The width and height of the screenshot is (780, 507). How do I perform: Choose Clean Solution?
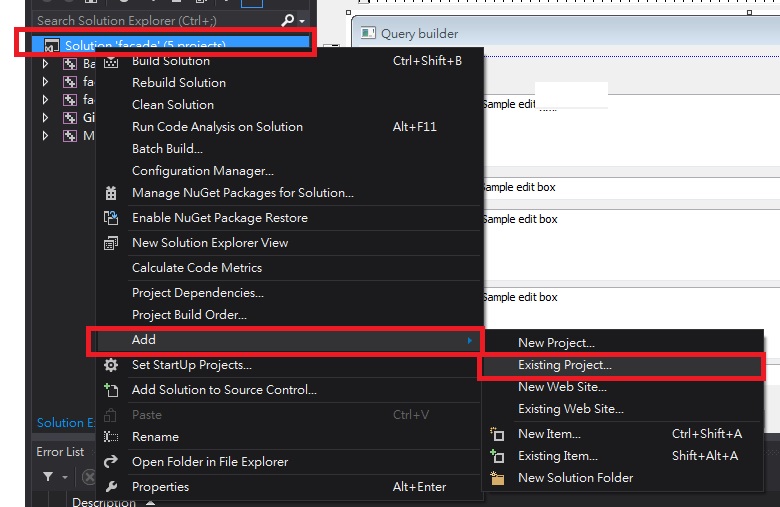point(290,104)
